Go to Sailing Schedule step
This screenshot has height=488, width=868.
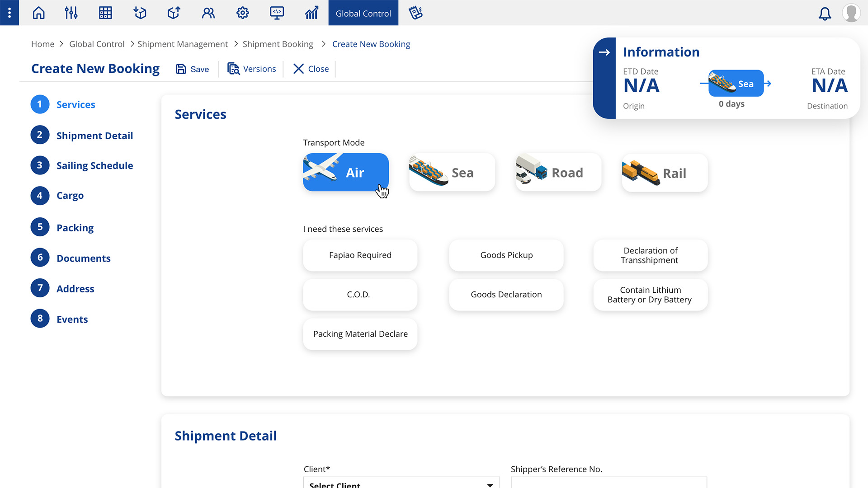pyautogui.click(x=94, y=165)
